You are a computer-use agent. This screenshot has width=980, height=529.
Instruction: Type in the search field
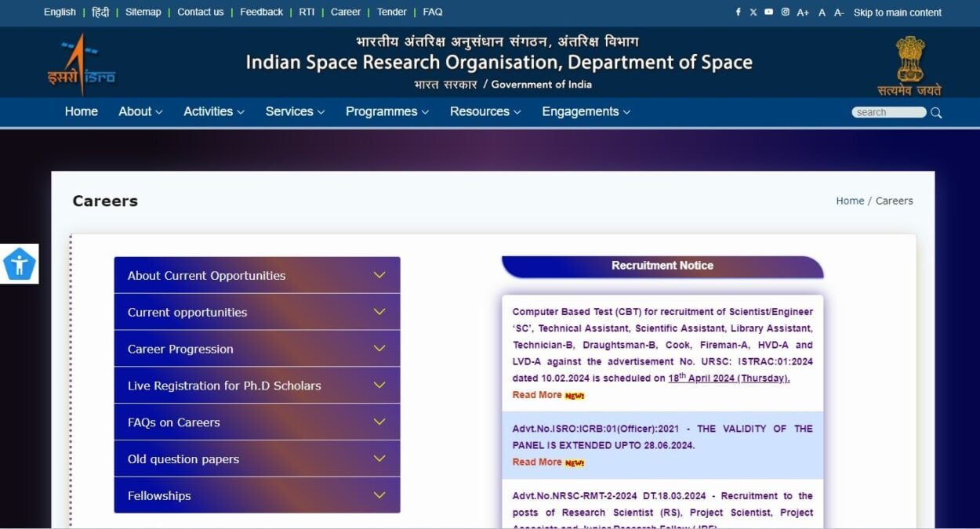[889, 112]
